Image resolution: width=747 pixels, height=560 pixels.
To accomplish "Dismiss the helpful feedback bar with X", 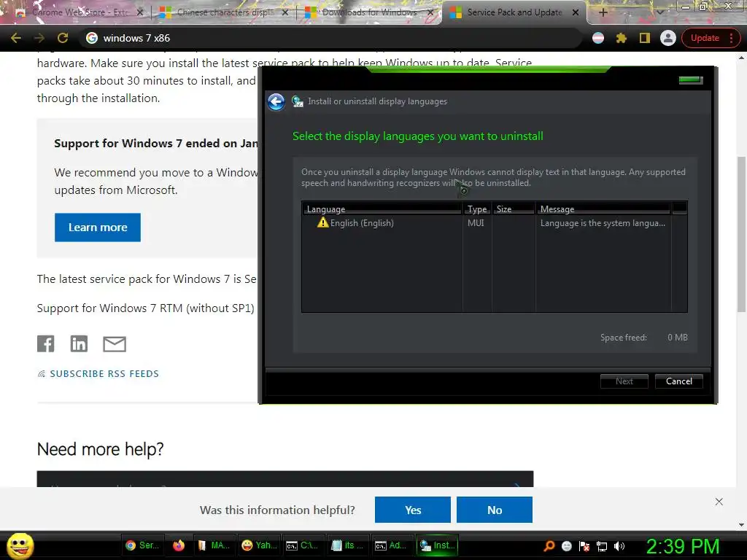I will [x=719, y=502].
